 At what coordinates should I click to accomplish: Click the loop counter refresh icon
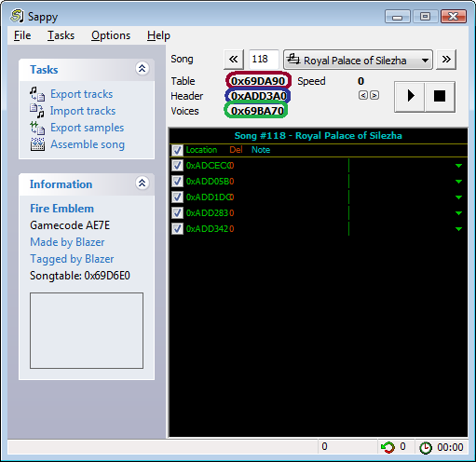click(x=388, y=447)
